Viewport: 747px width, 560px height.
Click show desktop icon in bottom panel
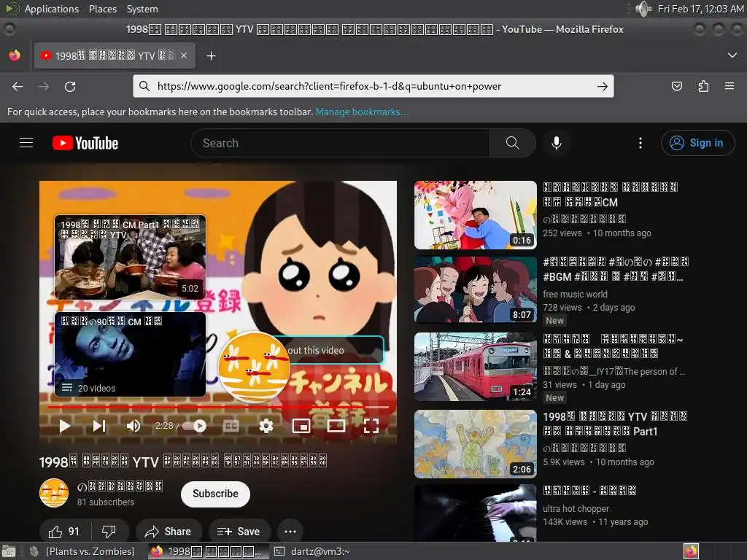click(x=9, y=551)
